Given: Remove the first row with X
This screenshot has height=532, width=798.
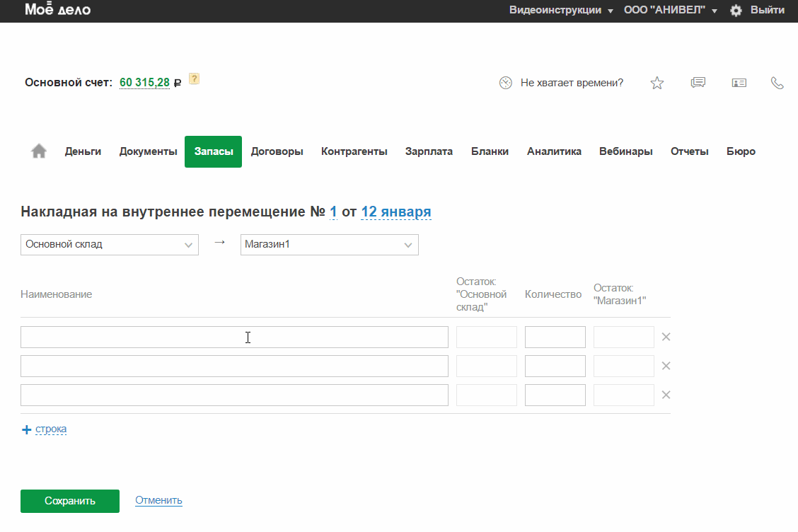Looking at the screenshot, I should tap(666, 337).
